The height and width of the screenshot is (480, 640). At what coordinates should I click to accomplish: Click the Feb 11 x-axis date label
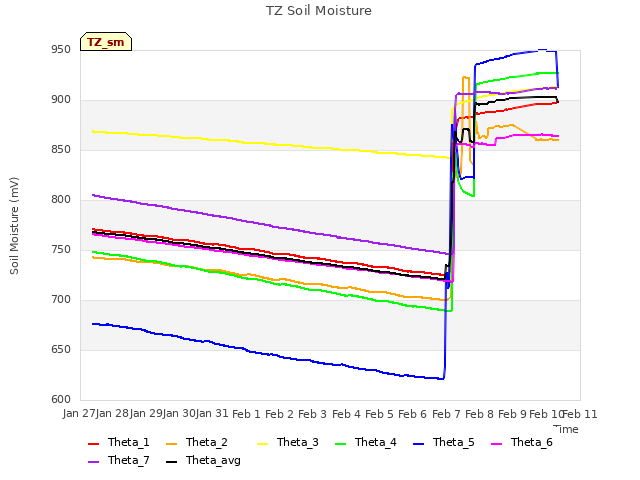coord(580,414)
